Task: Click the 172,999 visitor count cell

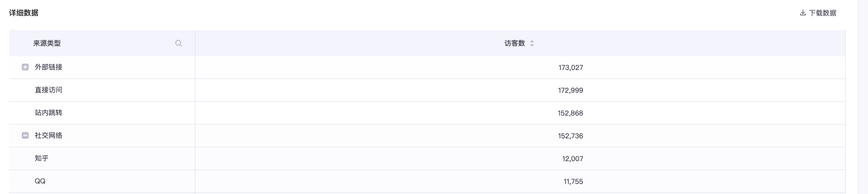Action: coord(571,91)
